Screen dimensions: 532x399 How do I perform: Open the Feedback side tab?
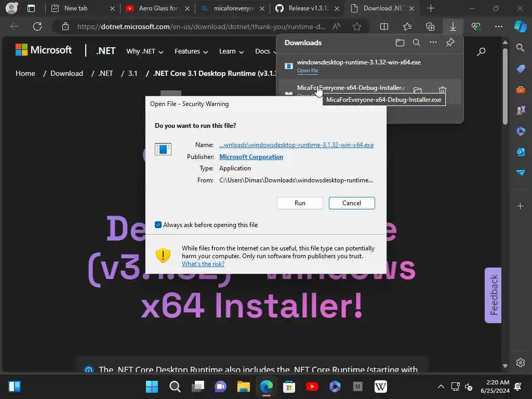point(493,295)
